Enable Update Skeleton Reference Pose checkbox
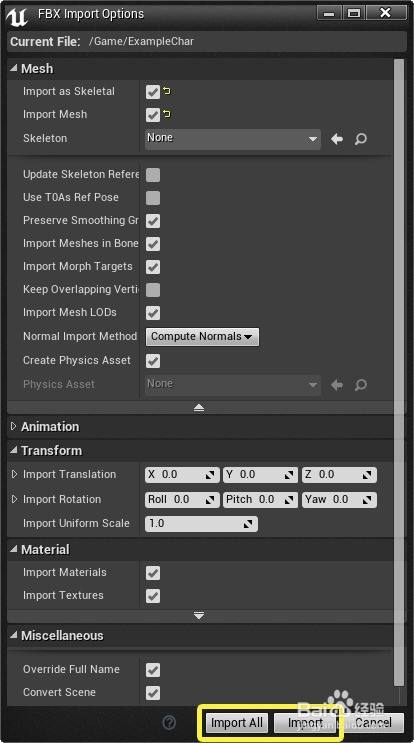The width and height of the screenshot is (414, 743). pyautogui.click(x=153, y=175)
